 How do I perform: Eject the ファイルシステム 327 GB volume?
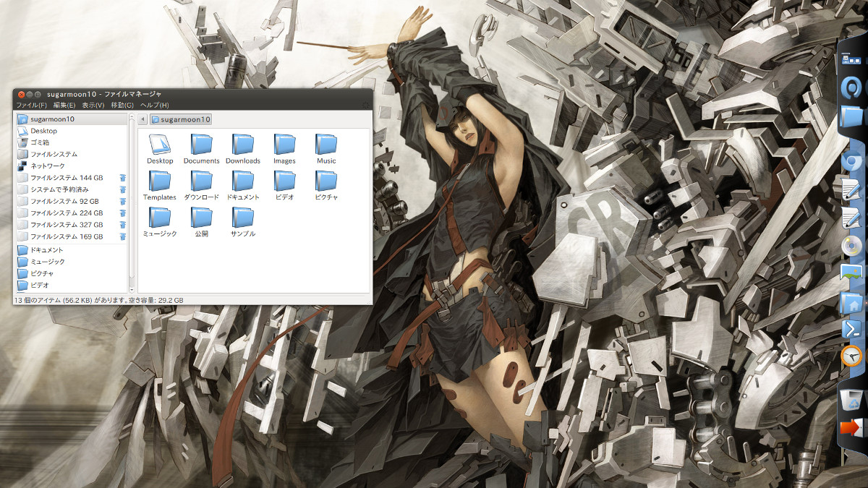[123, 225]
